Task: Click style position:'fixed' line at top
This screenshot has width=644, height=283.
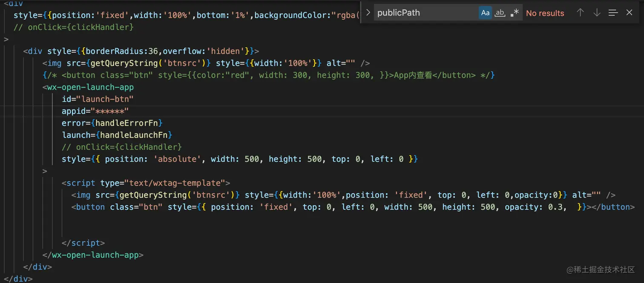Action: pos(187,16)
